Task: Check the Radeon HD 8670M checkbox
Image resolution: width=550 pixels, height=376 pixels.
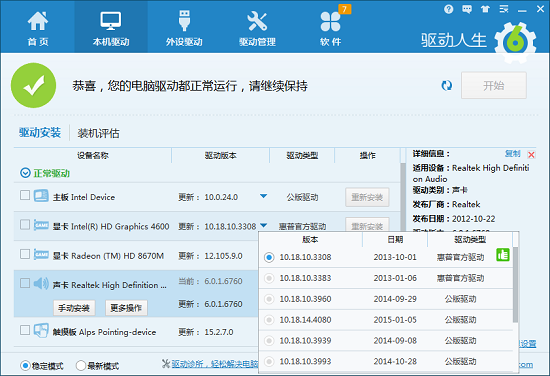Action: pyautogui.click(x=25, y=254)
